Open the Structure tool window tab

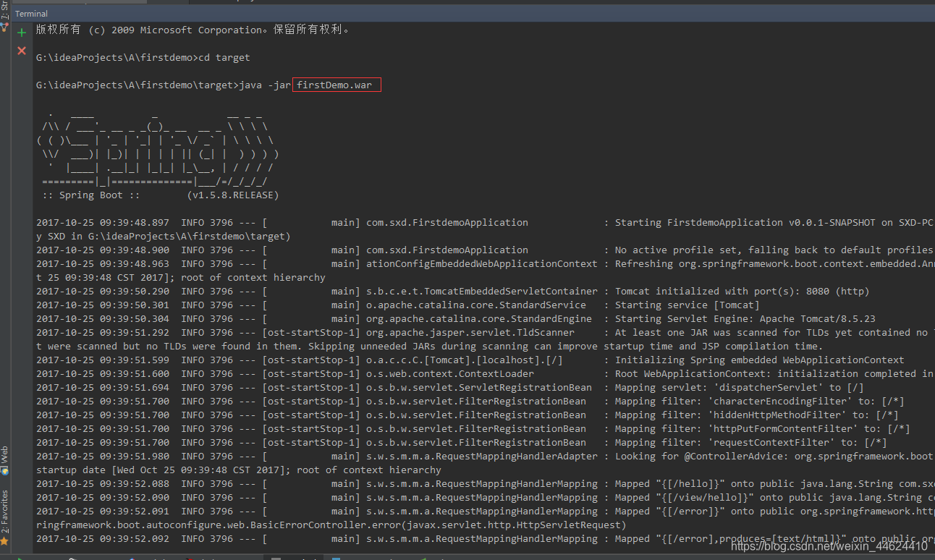coord(4,16)
